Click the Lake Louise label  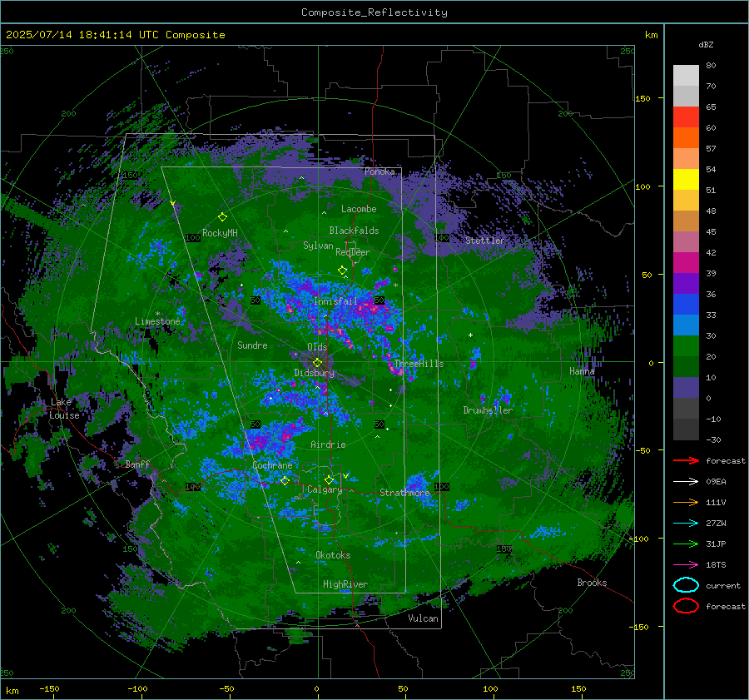point(64,409)
